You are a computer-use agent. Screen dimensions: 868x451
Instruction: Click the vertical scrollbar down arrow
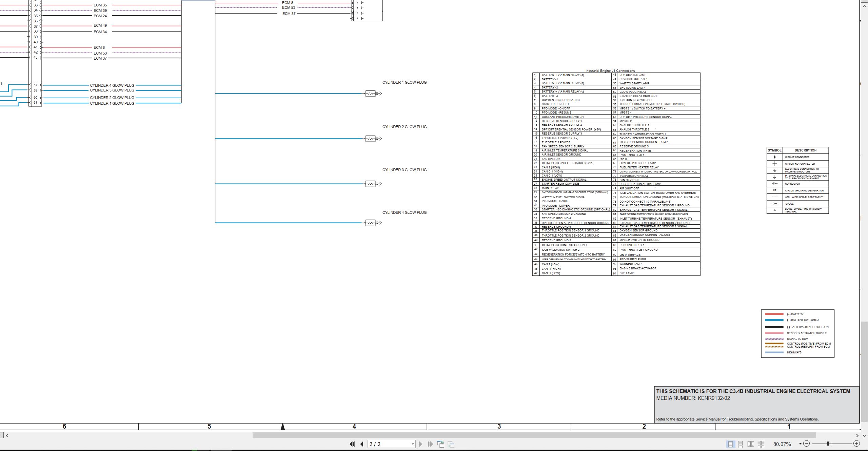click(864, 435)
